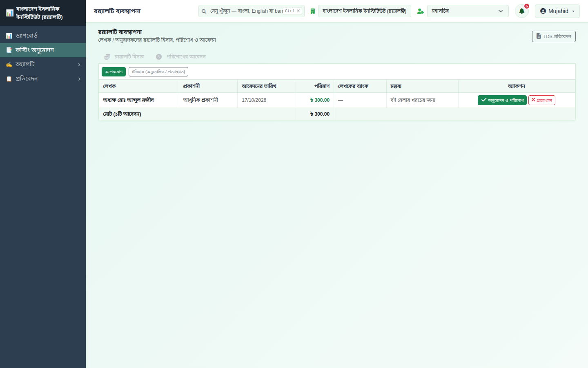Click the প্রতিবেদন clipboard icon
Screen dimensions: 588x368
click(x=9, y=79)
